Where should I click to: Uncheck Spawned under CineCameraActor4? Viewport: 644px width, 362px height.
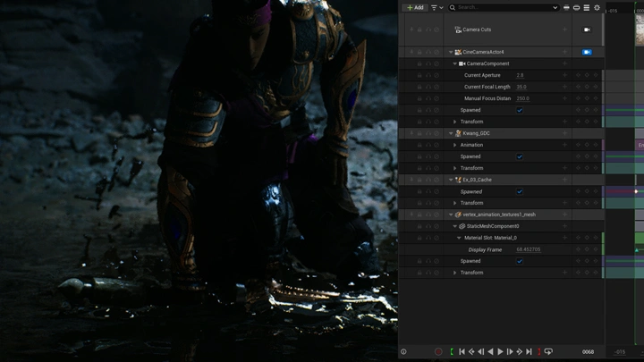click(520, 111)
